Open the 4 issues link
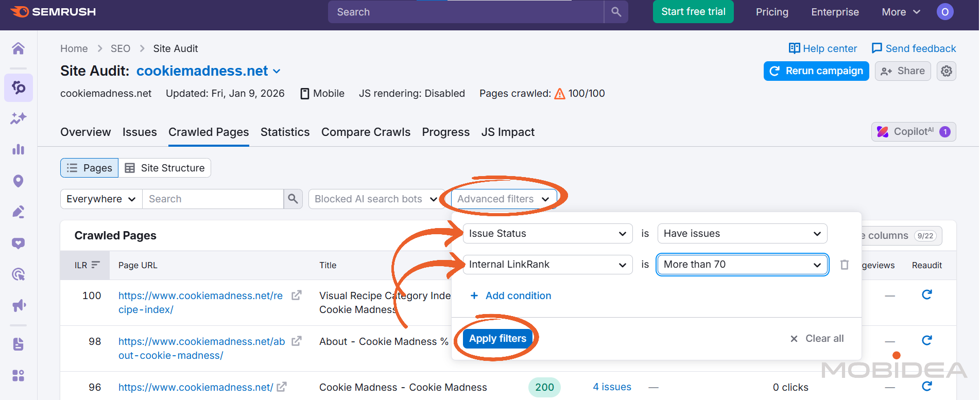Viewport: 980px width, 400px height. (612, 387)
